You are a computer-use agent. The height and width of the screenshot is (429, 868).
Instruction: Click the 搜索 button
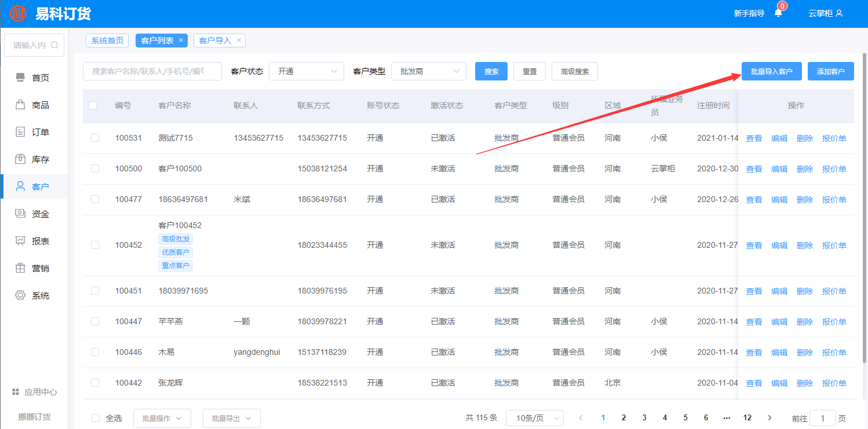pos(491,71)
